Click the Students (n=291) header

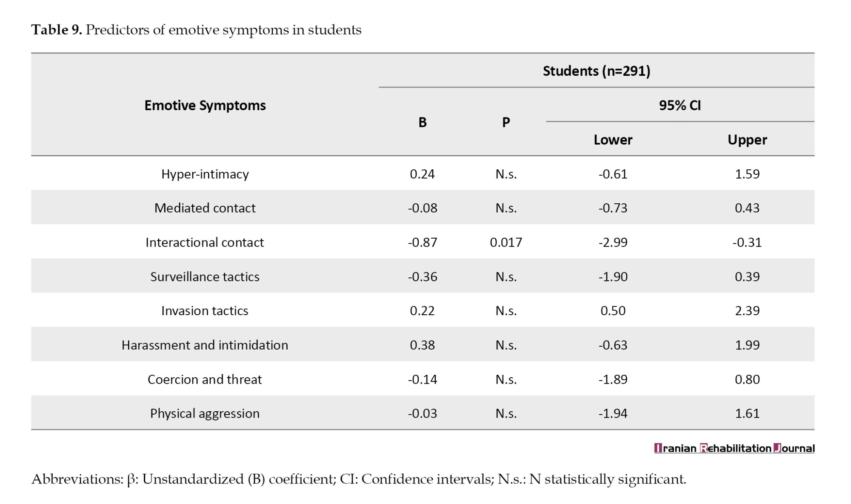click(596, 71)
